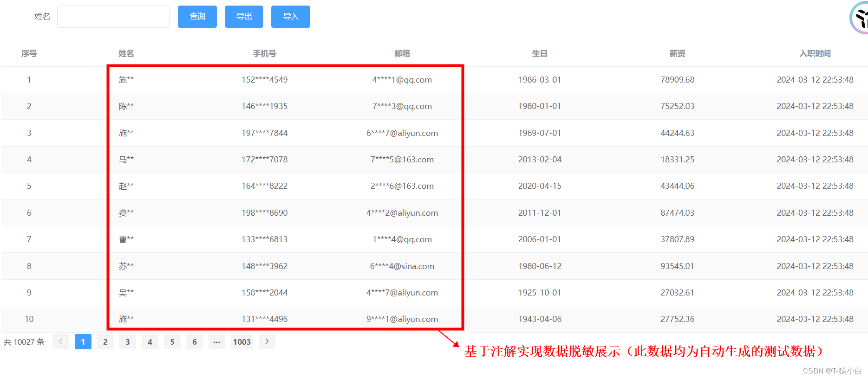
Task: Click name 苏** in row 8
Action: (x=126, y=266)
